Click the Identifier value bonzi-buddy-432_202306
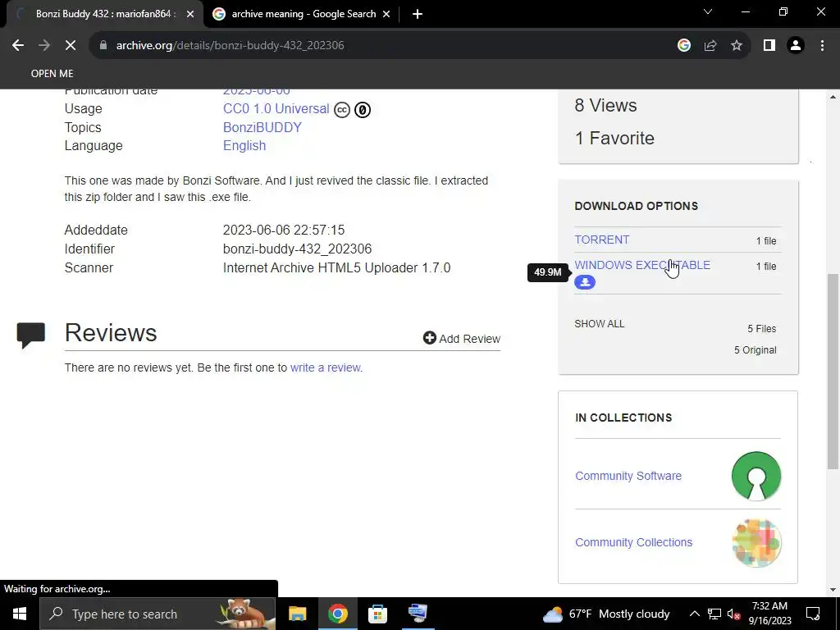840x630 pixels. [297, 249]
